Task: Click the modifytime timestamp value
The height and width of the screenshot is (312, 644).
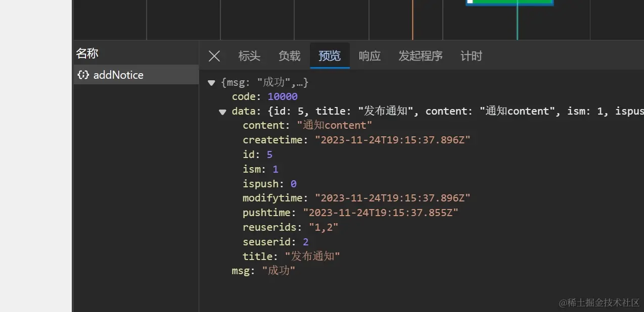Action: point(392,198)
